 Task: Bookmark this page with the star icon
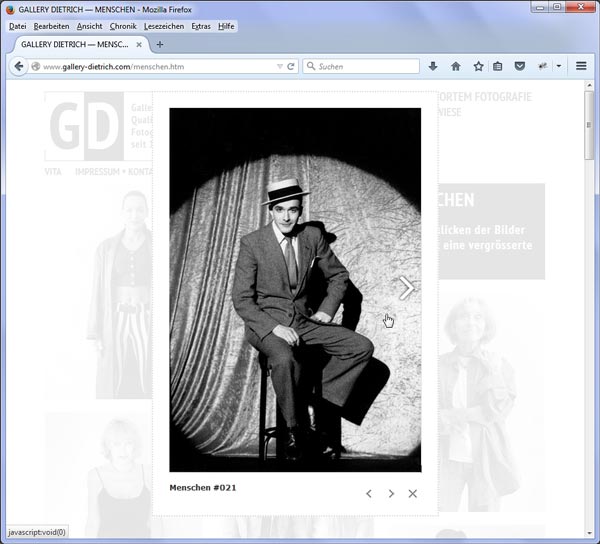478,66
